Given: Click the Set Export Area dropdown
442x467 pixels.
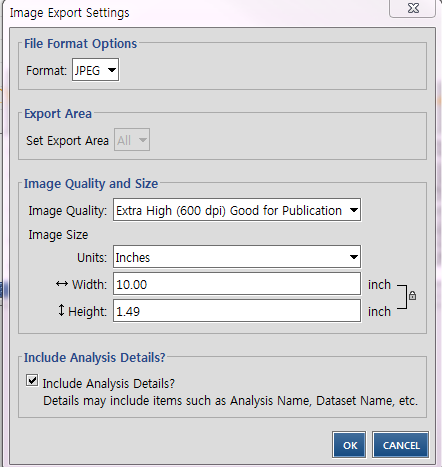Looking at the screenshot, I should click(132, 140).
